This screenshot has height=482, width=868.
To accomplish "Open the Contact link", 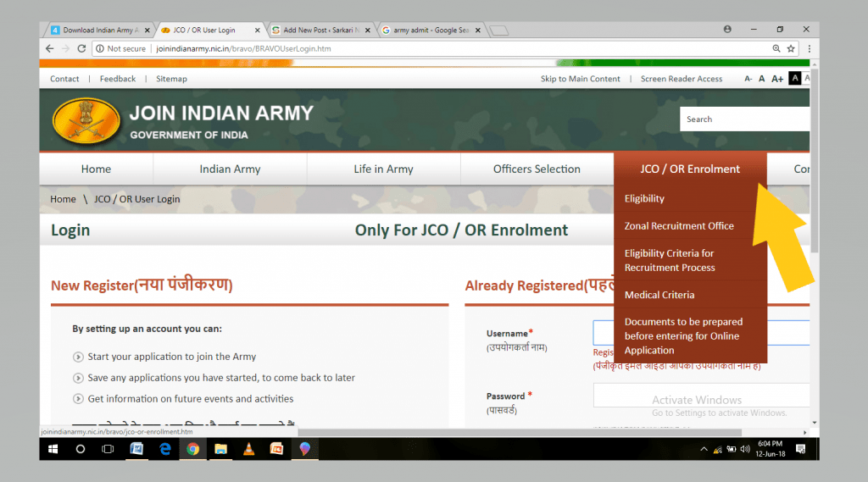I will tap(64, 79).
